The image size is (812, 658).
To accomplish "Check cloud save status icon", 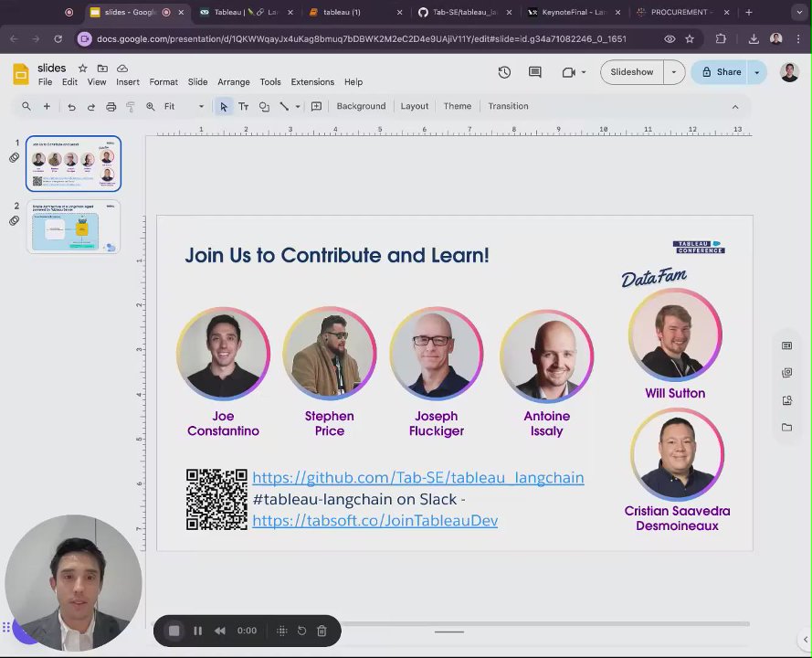I will (x=122, y=69).
